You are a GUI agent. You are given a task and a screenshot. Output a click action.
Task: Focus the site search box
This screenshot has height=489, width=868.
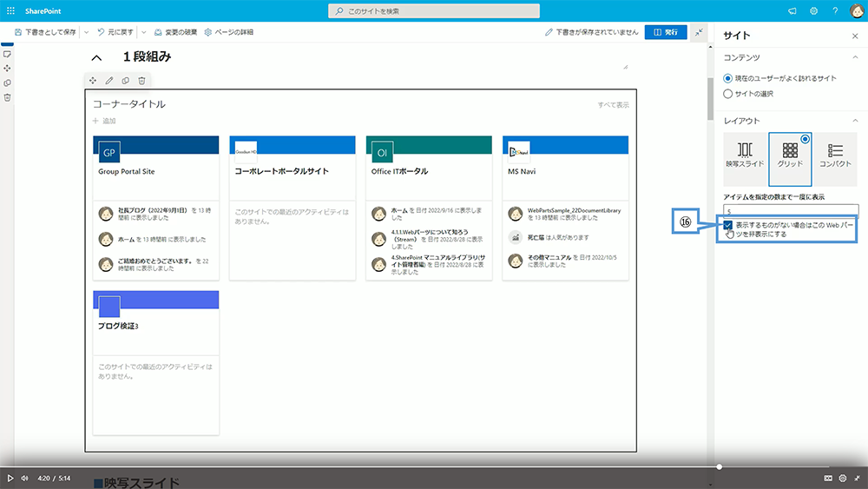433,11
